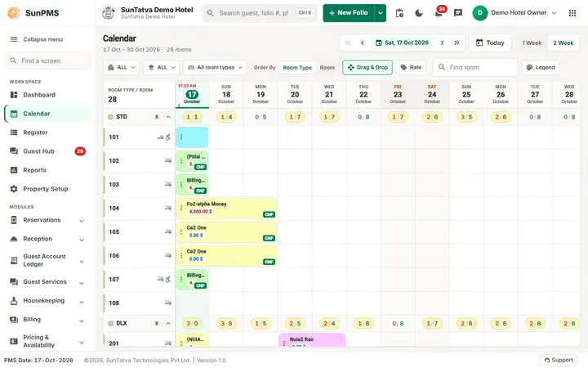Click the Search guest, folio field
The width and height of the screenshot is (588, 368).
(260, 13)
